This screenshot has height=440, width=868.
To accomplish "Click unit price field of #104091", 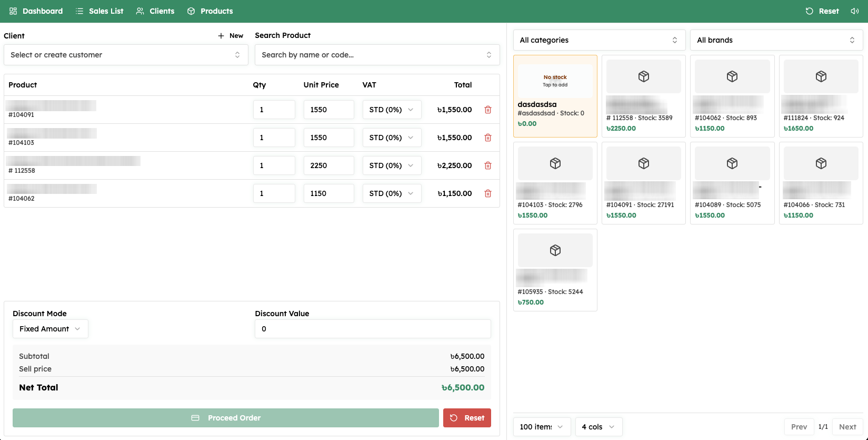I will [328, 110].
